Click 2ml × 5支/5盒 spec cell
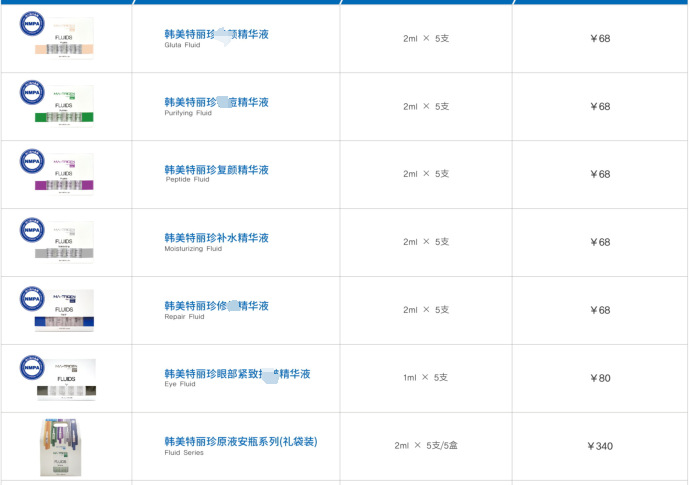The width and height of the screenshot is (690, 485). [426, 445]
